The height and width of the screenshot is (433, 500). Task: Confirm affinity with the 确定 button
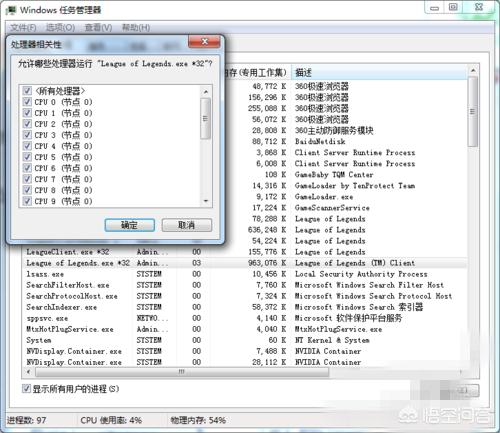(x=130, y=225)
